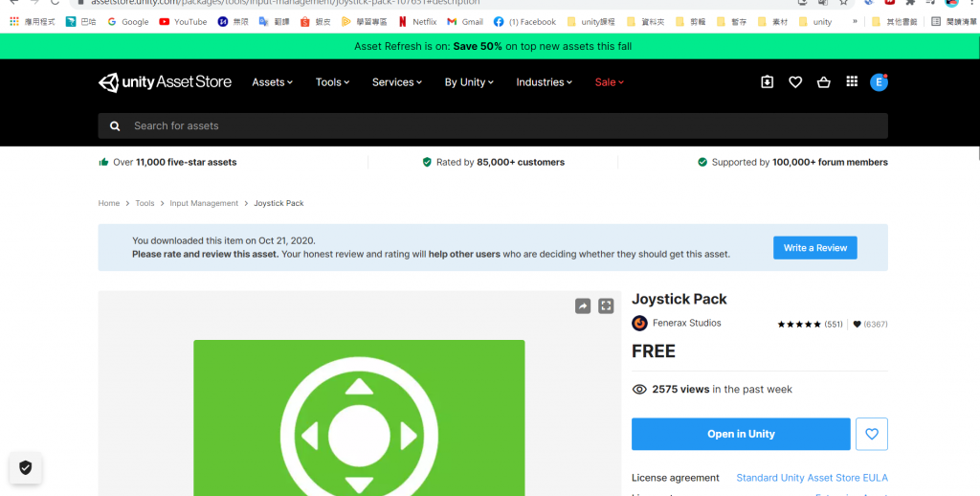Click Over 11,000 five-star assets text
Image resolution: width=980 pixels, height=496 pixels.
point(174,162)
